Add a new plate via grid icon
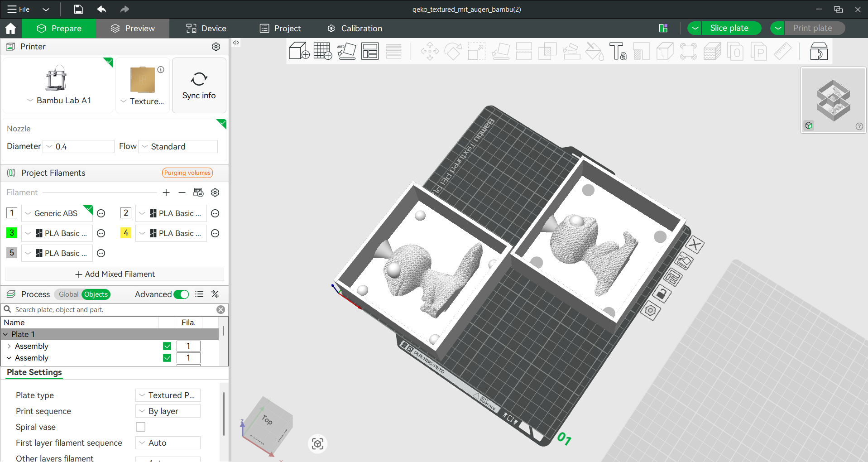 click(323, 51)
